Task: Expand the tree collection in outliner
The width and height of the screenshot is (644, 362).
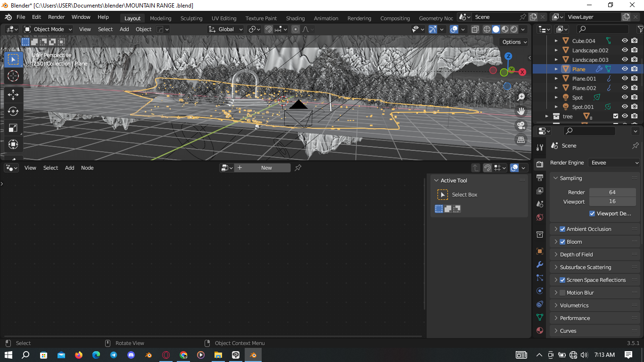Action: (x=547, y=116)
